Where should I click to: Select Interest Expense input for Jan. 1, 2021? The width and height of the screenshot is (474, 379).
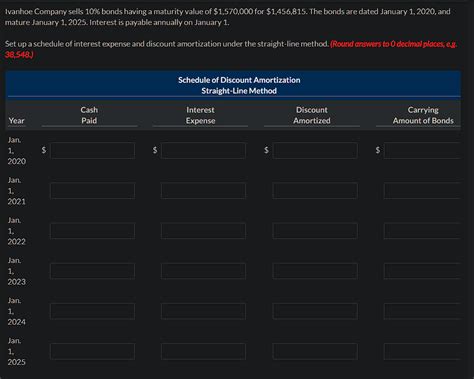(203, 191)
